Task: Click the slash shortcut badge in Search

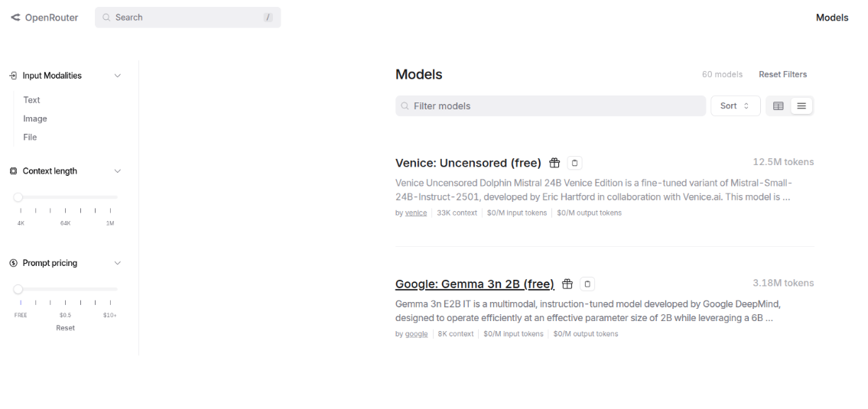Action: point(268,17)
